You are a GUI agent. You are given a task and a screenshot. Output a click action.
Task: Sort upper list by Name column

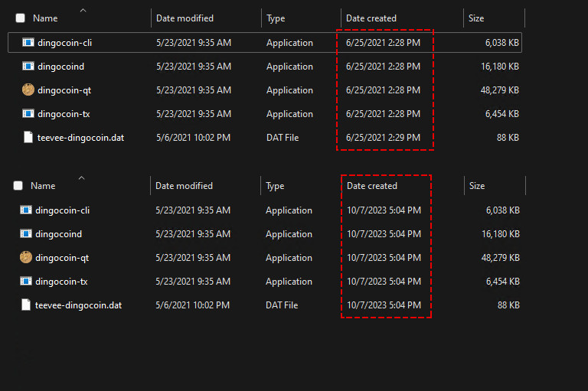(x=45, y=18)
